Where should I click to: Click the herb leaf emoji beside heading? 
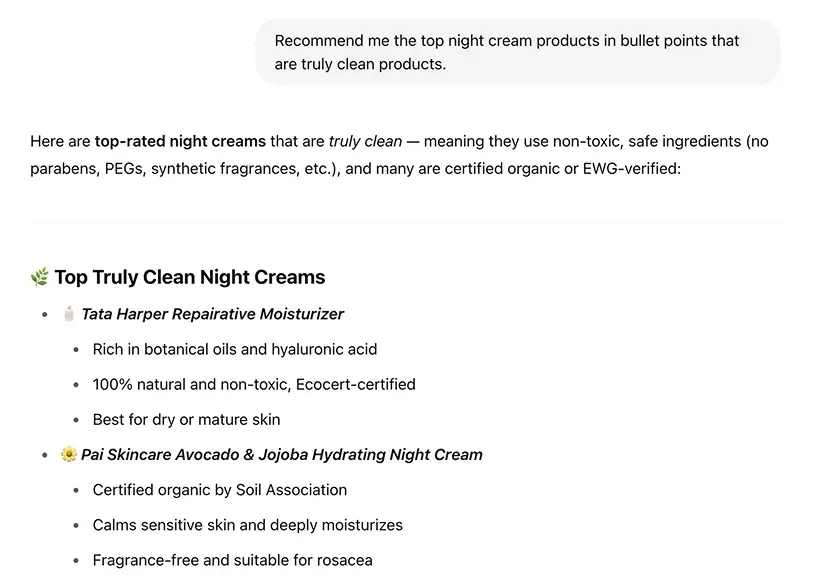click(40, 277)
